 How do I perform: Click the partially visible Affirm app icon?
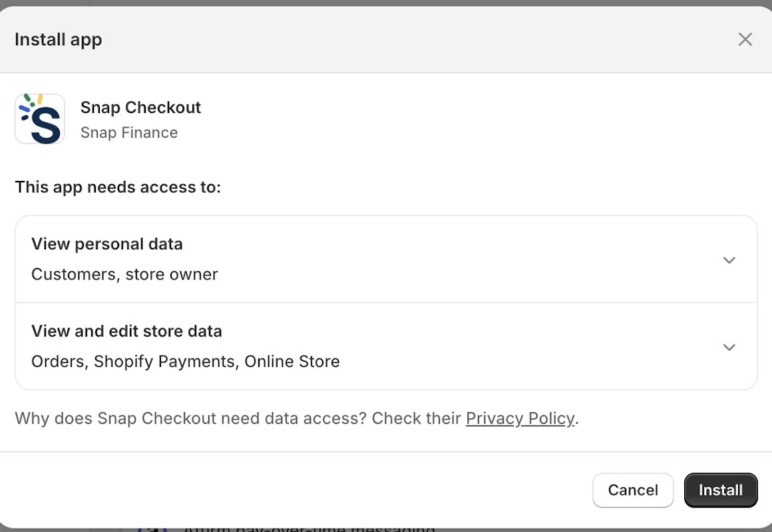(x=152, y=529)
